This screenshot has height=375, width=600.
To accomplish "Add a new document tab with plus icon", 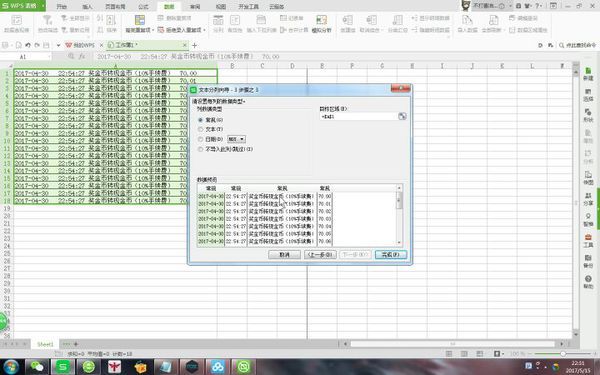I will tap(194, 46).
